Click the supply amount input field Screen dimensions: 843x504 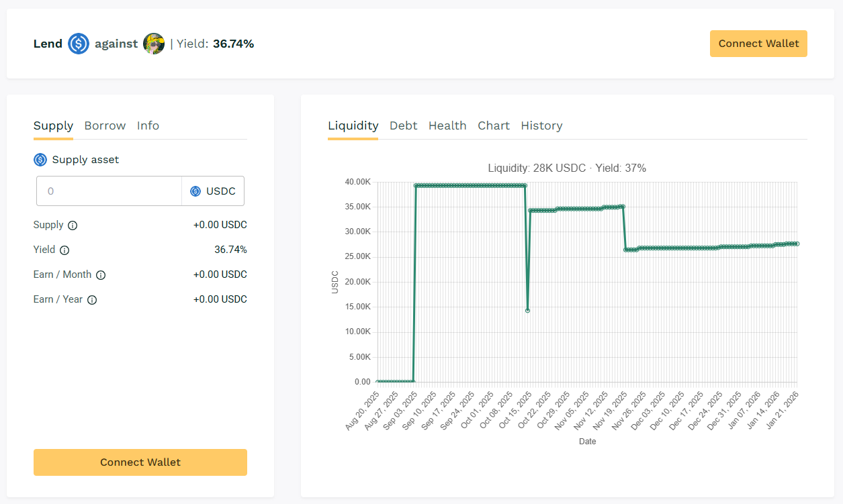point(109,191)
